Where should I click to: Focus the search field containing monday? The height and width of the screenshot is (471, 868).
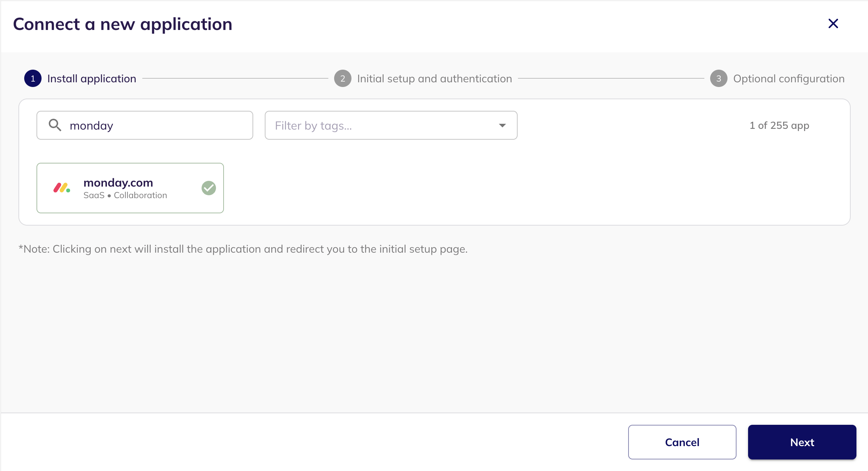click(x=145, y=125)
